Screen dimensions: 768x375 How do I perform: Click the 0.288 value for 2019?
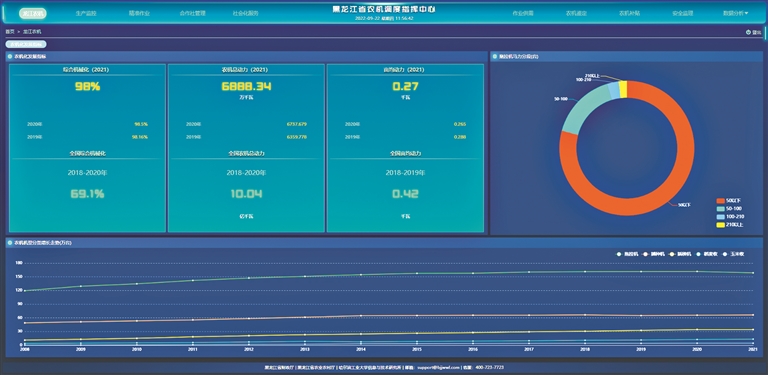click(460, 137)
